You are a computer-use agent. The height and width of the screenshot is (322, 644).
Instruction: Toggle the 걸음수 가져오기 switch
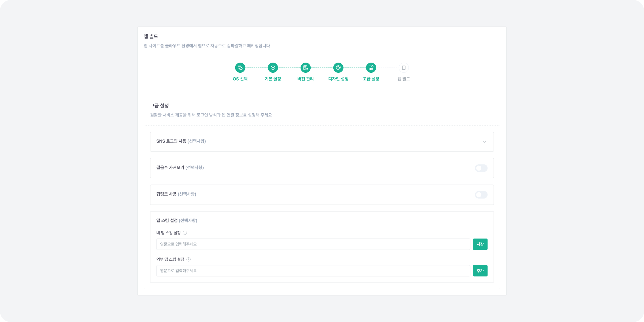(x=481, y=168)
